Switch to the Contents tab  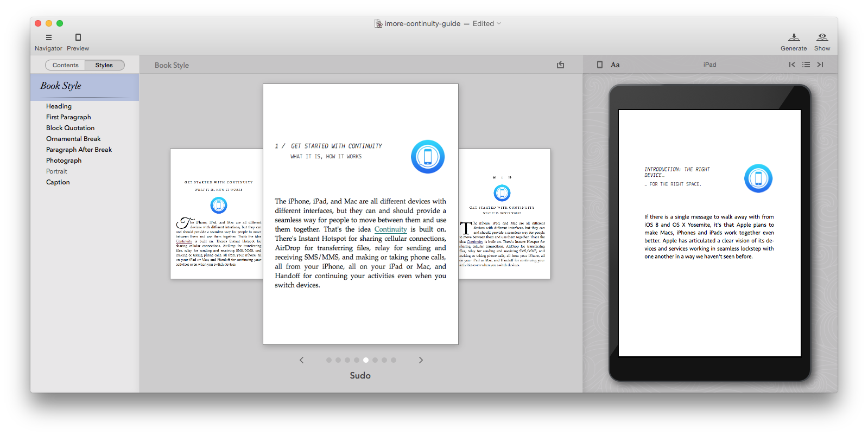pos(65,65)
